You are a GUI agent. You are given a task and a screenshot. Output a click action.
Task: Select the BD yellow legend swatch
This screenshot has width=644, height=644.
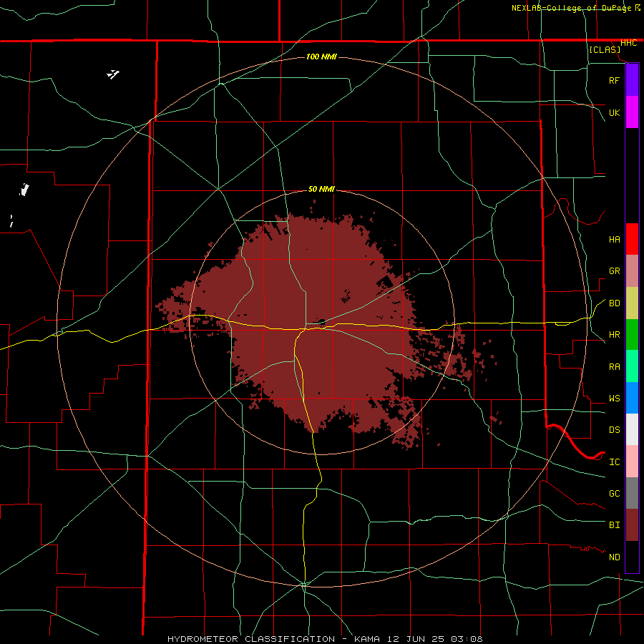[632, 303]
